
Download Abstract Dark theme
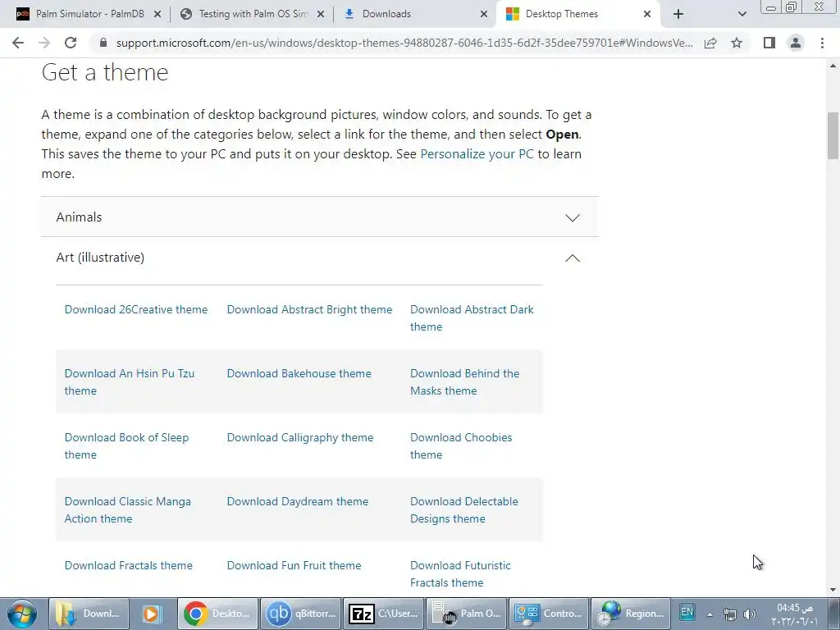coord(472,318)
